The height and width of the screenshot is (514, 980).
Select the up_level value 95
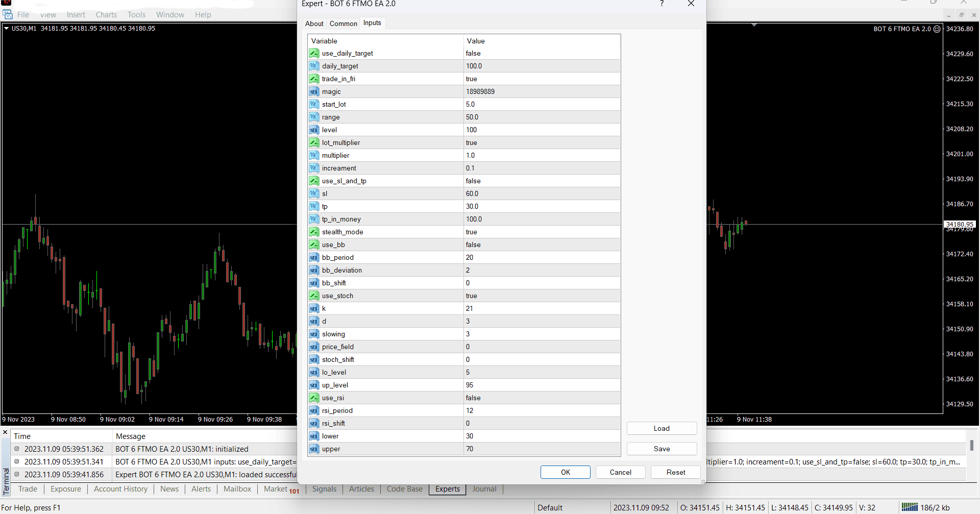point(542,385)
